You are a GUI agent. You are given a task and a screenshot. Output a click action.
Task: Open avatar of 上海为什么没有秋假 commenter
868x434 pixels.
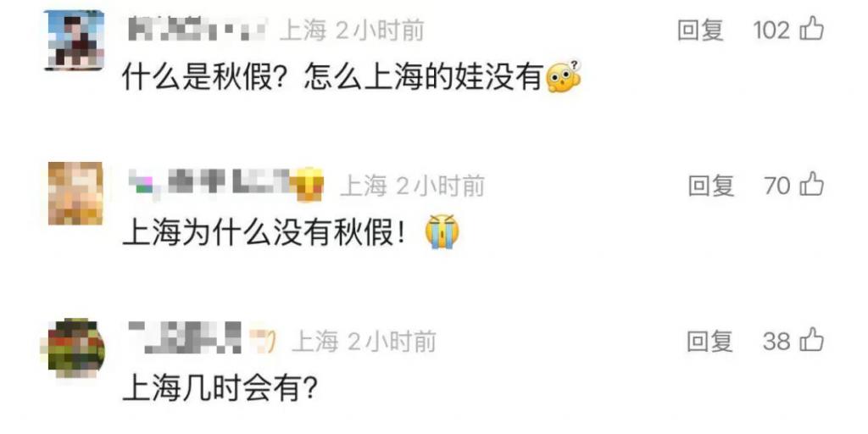(75, 193)
